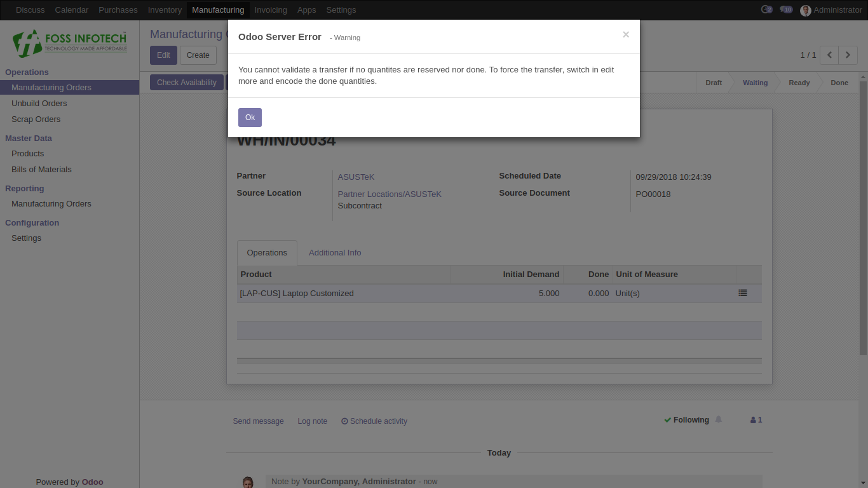868x488 pixels.
Task: Go to previous record arrow
Action: [x=829, y=55]
